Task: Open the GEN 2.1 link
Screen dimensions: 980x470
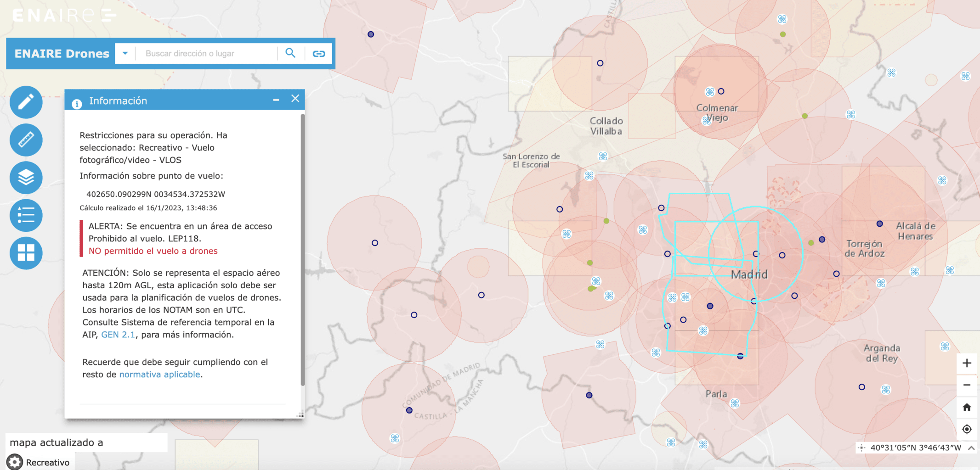Action: tap(118, 335)
